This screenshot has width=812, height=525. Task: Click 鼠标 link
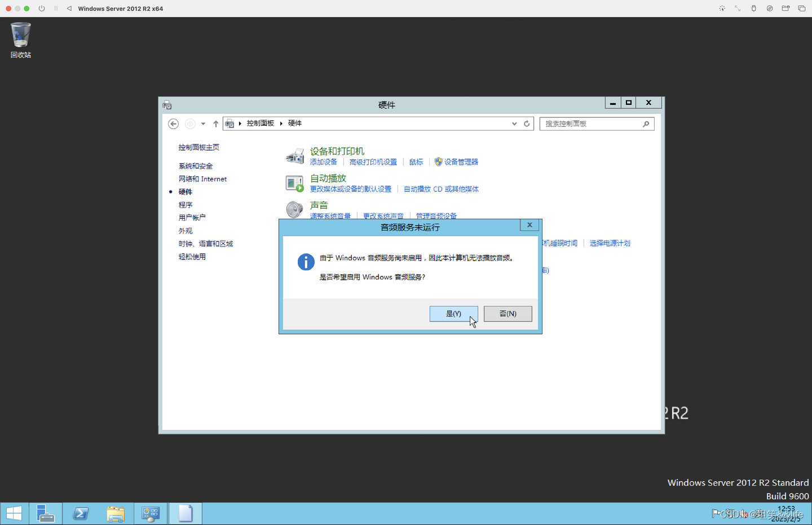[416, 162]
